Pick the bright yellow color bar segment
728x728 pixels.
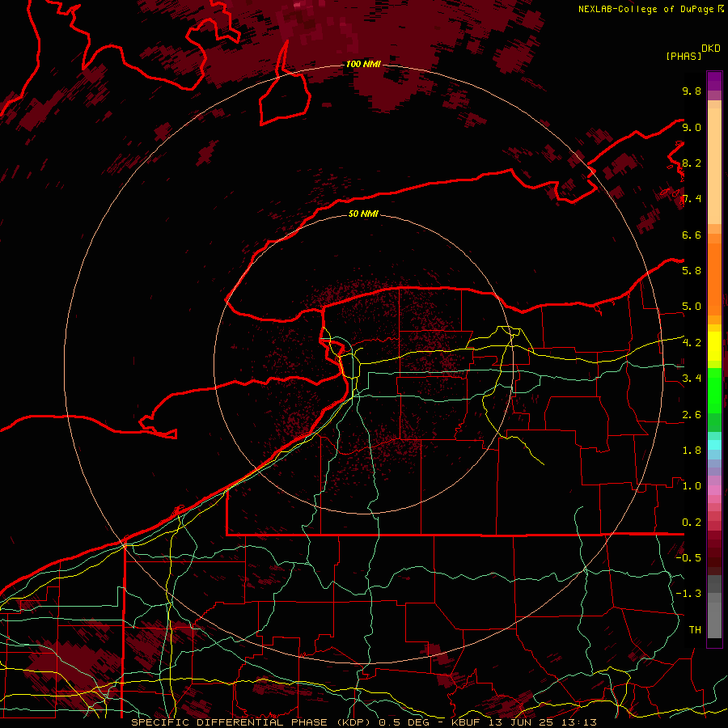pyautogui.click(x=714, y=346)
